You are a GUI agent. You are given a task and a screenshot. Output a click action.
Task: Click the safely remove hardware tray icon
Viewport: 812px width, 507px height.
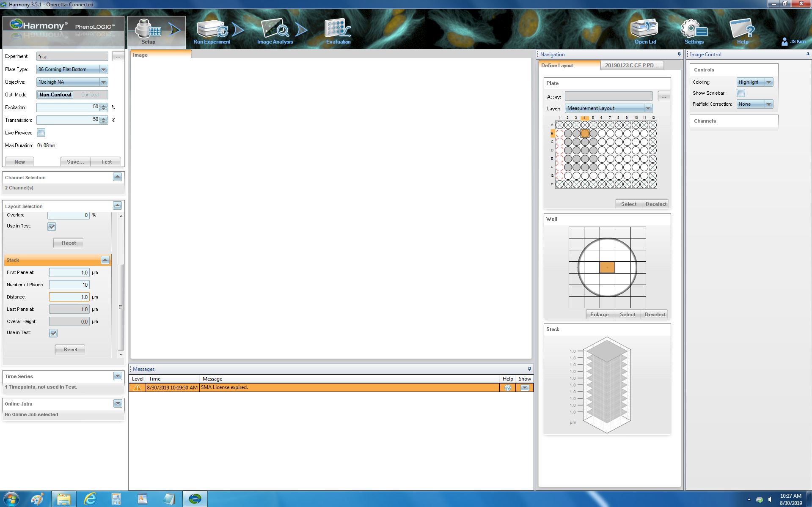coord(760,499)
